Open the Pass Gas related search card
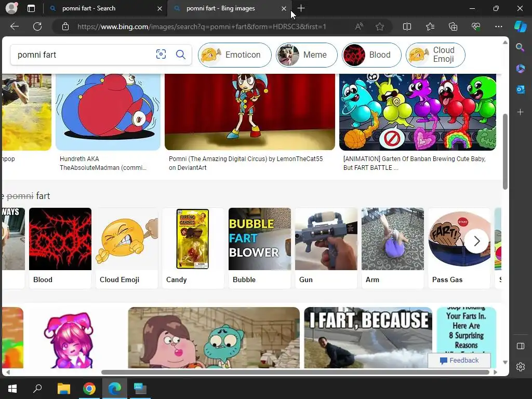 coord(459,248)
